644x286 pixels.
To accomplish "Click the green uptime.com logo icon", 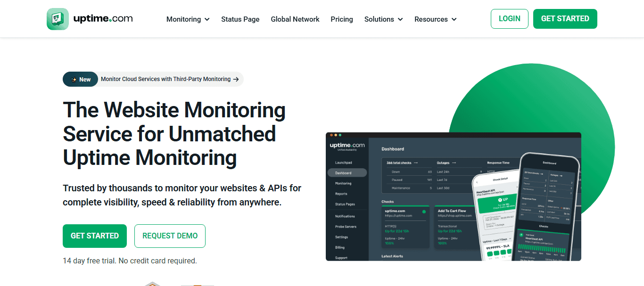I will click(x=58, y=19).
